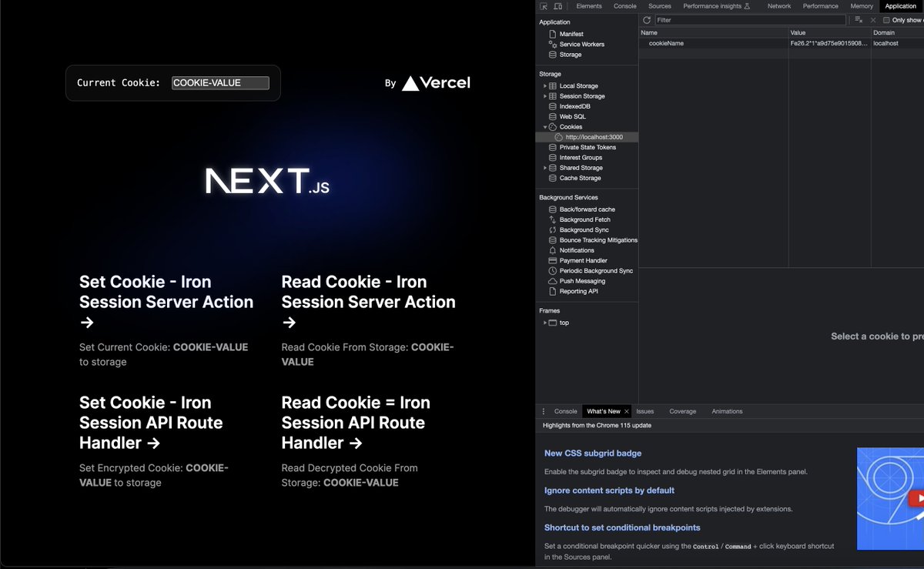Refresh the cookies table
This screenshot has height=569, width=924.
click(x=647, y=20)
